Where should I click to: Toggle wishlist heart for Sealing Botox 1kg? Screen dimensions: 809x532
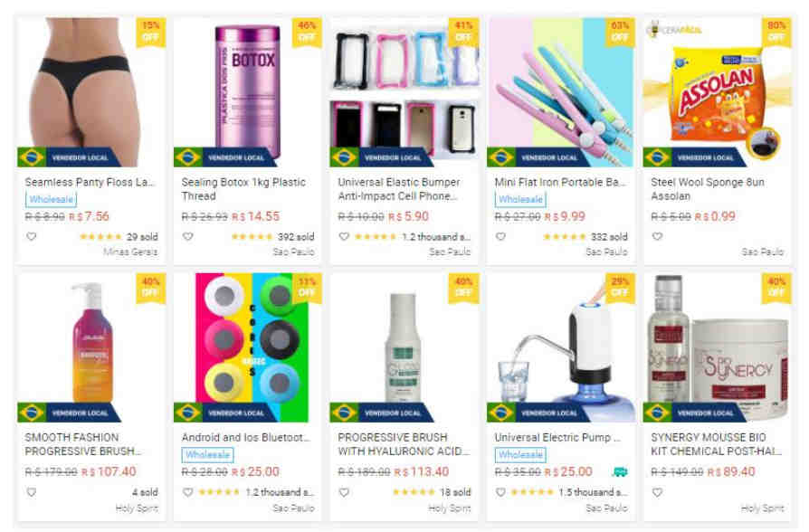point(188,236)
